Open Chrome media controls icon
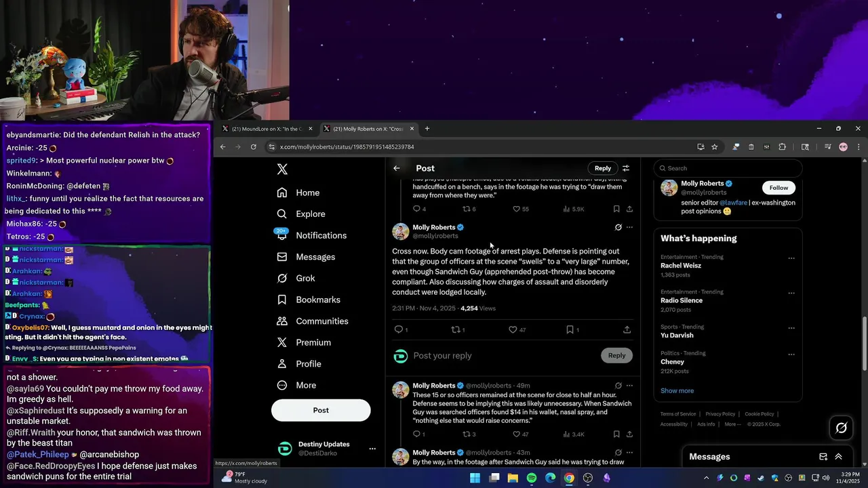Screen dimensions: 868x488 click(x=828, y=146)
